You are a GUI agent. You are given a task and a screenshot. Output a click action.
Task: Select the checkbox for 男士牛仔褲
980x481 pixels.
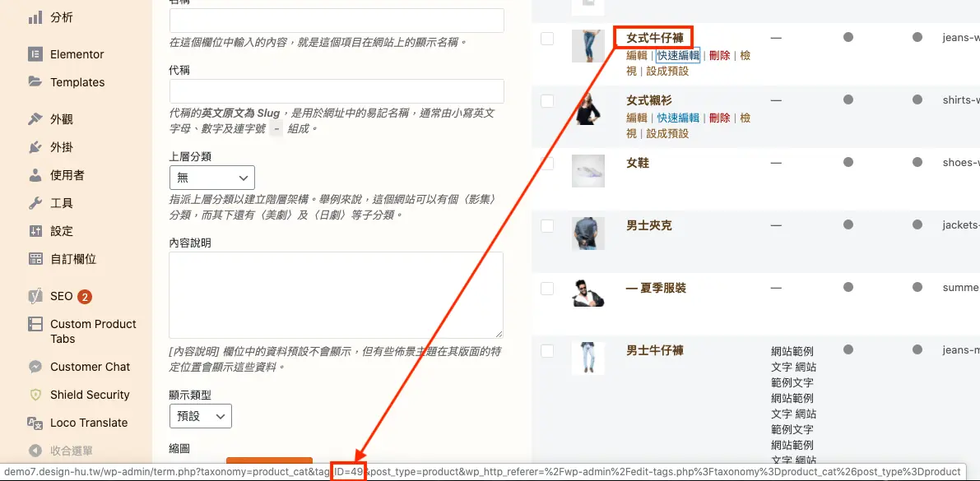(x=547, y=351)
